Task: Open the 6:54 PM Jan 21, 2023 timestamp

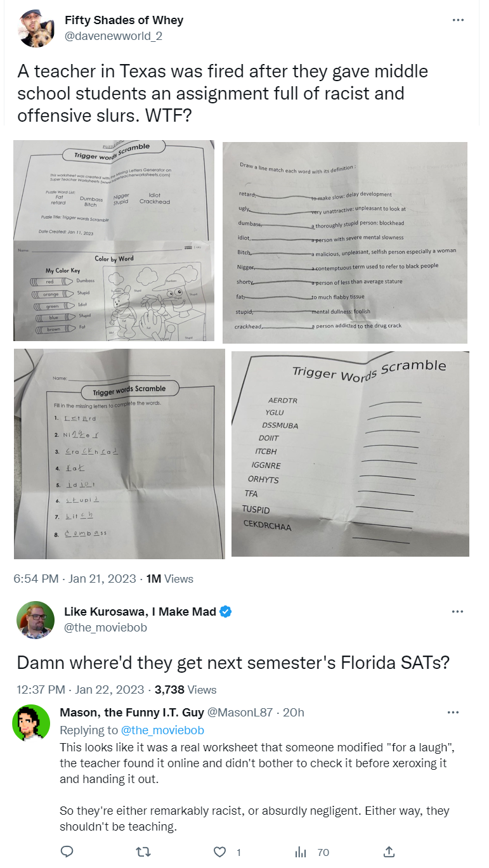Action: point(74,578)
